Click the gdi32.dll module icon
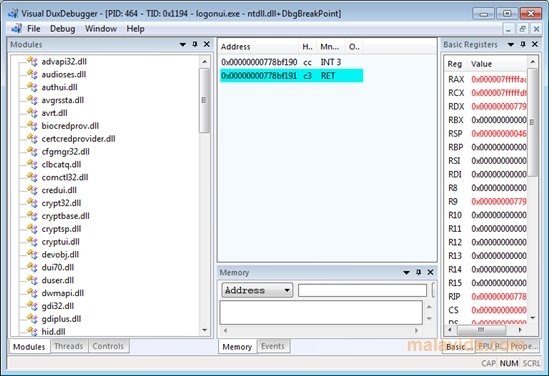Screen dimensions: 549x376 click(x=32, y=306)
